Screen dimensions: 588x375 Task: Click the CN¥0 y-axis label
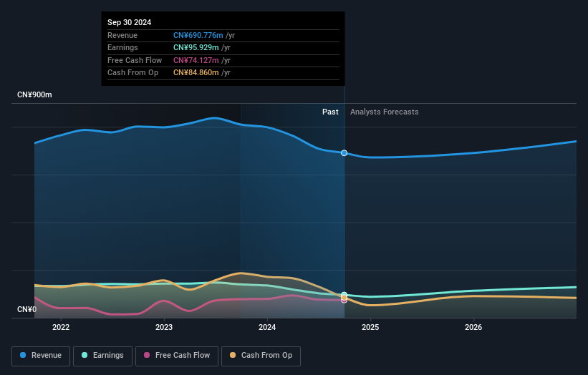(x=27, y=309)
